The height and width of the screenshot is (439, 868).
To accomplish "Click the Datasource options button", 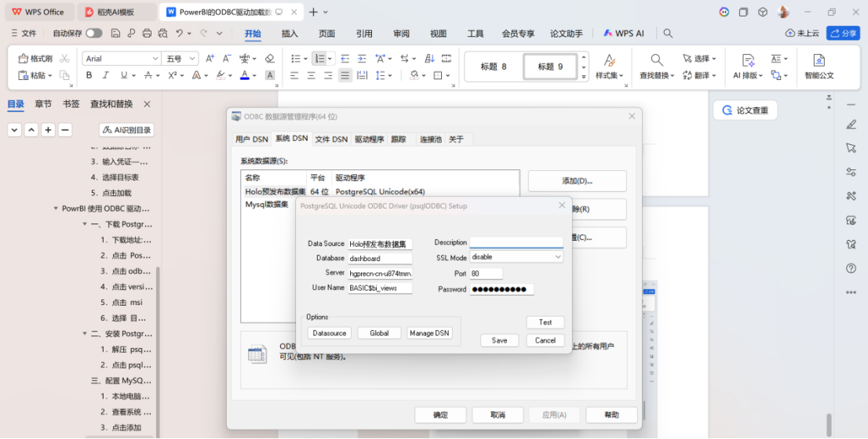I will pos(330,333).
